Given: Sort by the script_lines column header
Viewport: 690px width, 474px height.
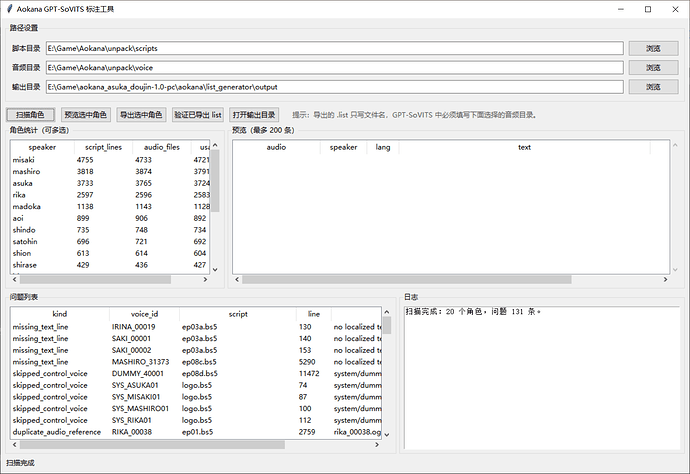Looking at the screenshot, I should 103,147.
